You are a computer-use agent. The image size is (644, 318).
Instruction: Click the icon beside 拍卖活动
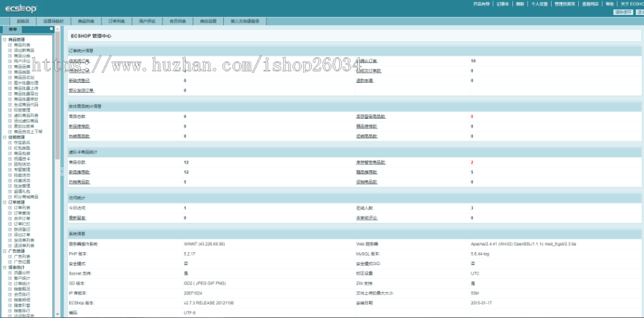pos(10,175)
